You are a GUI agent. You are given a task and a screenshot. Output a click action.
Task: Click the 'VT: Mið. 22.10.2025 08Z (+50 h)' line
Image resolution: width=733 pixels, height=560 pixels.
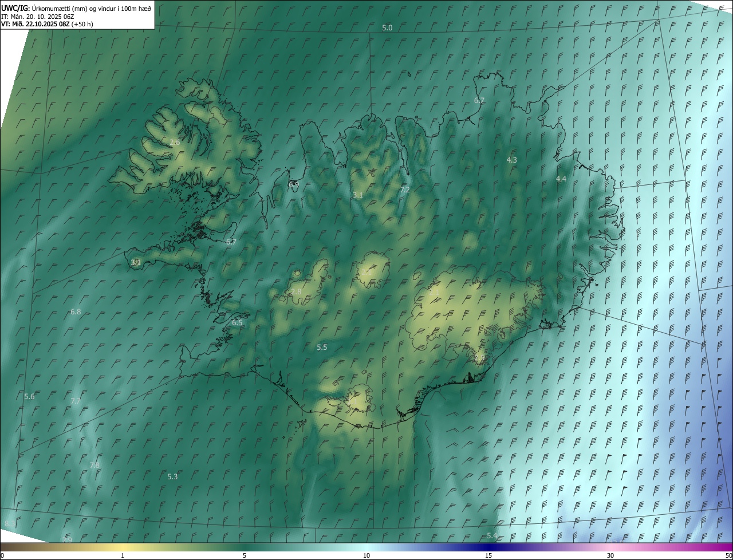click(47, 24)
